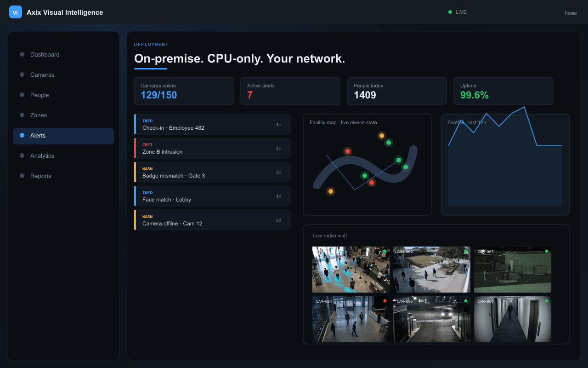Click the On-premise. CPU-only. Your network. headline
The image size is (588, 368).
click(x=239, y=59)
